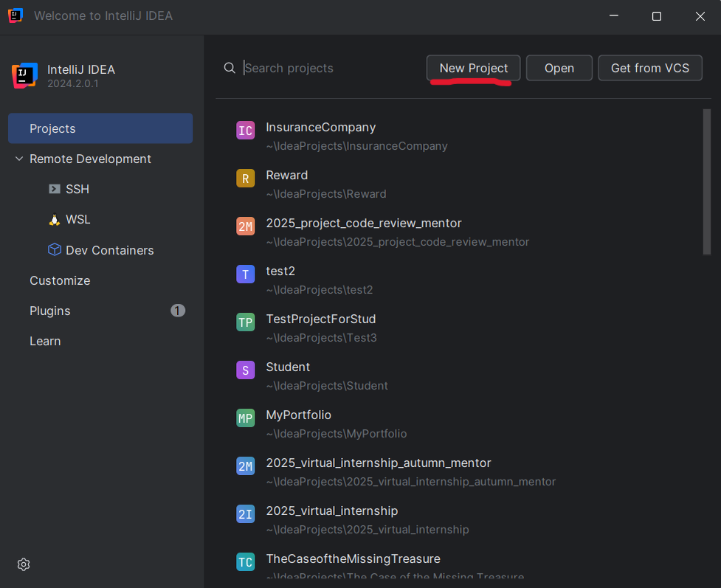Click the ~\IdeaProjects\Test3 path text
This screenshot has height=588, width=721.
click(321, 338)
